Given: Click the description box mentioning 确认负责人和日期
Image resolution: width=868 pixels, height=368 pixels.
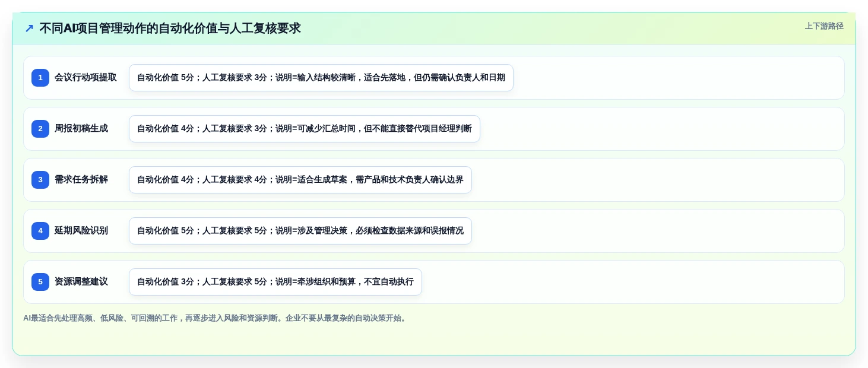Looking at the screenshot, I should click(321, 78).
